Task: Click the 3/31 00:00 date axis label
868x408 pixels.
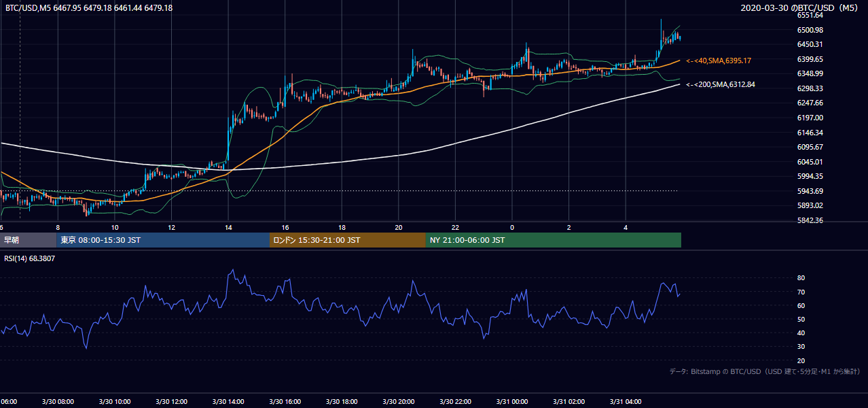Action: click(512, 402)
